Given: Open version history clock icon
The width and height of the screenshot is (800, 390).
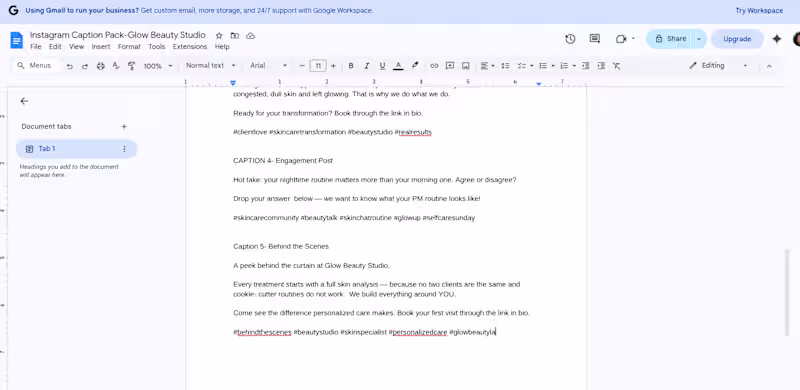Looking at the screenshot, I should click(570, 39).
